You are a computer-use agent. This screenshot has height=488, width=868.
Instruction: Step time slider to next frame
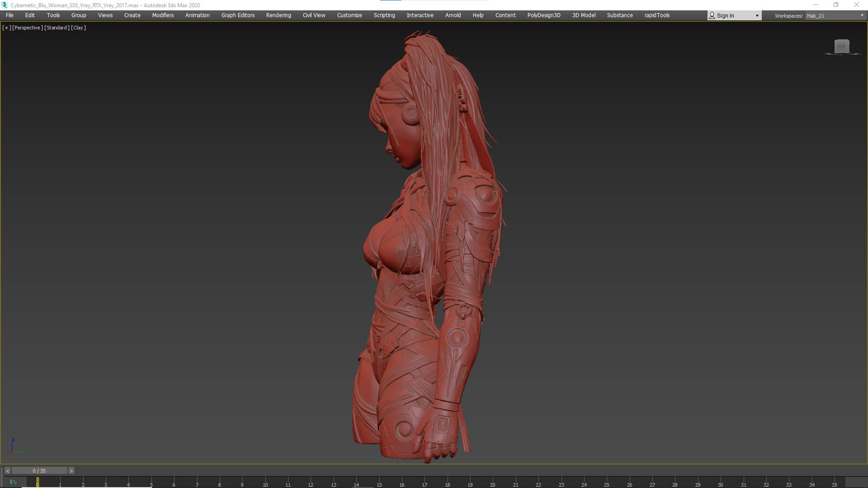click(x=71, y=471)
